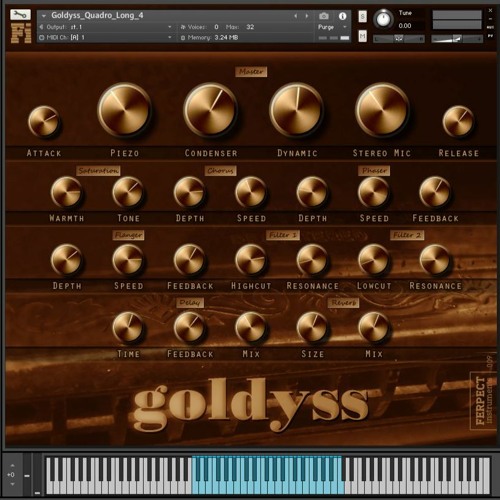Open instrument edit mode with the wrench icon
Viewport: 500px width, 500px height.
pos(20,15)
